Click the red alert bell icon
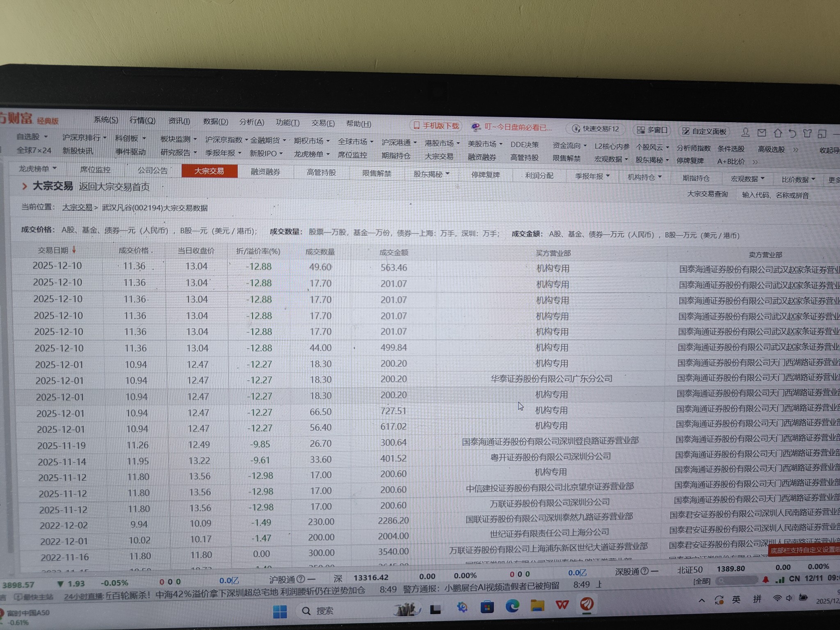 coord(765,580)
